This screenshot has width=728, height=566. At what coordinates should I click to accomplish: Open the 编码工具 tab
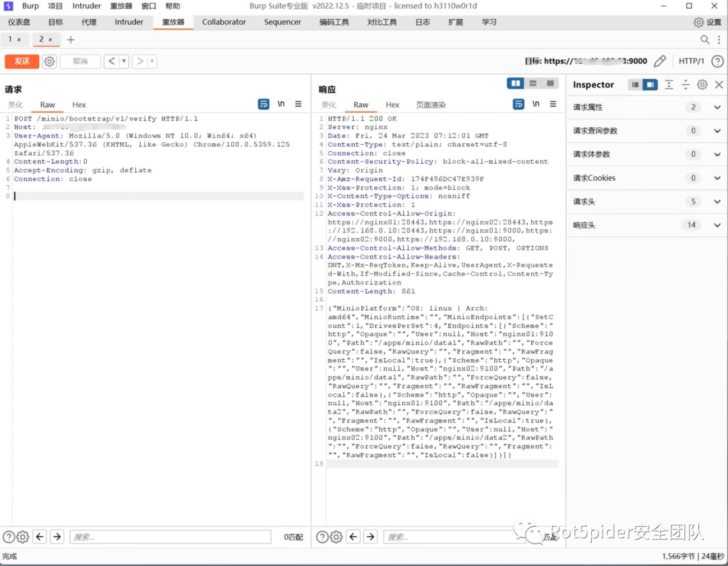click(334, 22)
